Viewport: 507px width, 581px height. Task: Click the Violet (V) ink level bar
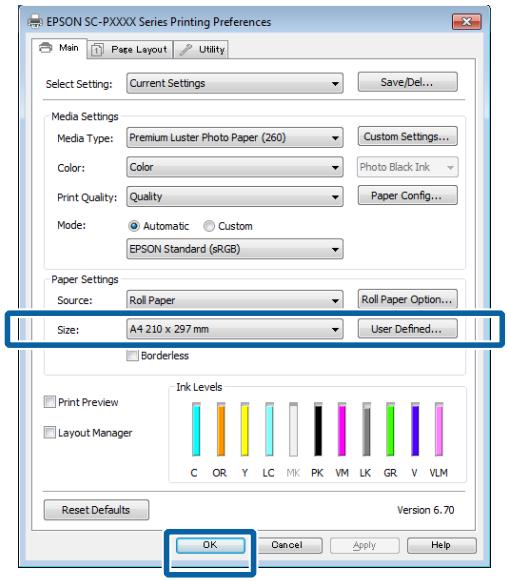pos(415,429)
